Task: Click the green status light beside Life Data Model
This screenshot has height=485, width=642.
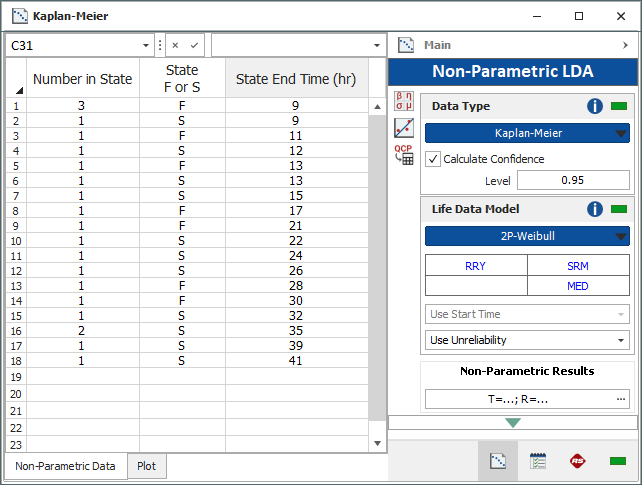Action: click(619, 209)
